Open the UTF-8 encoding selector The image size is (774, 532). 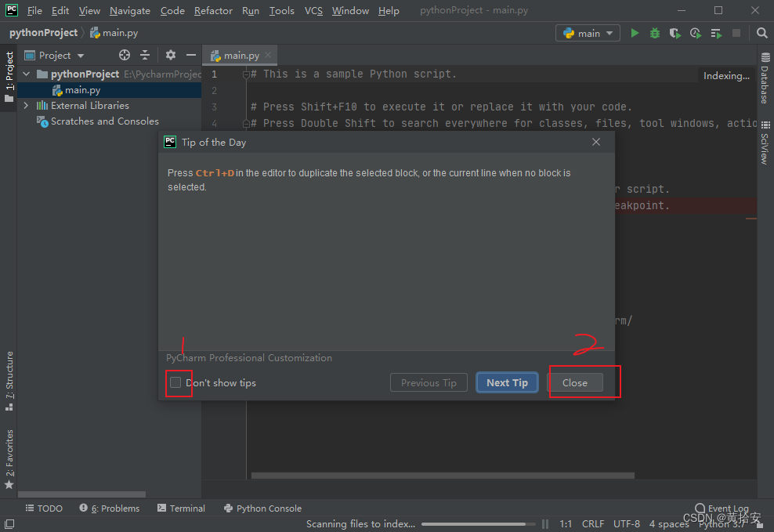[627, 523]
